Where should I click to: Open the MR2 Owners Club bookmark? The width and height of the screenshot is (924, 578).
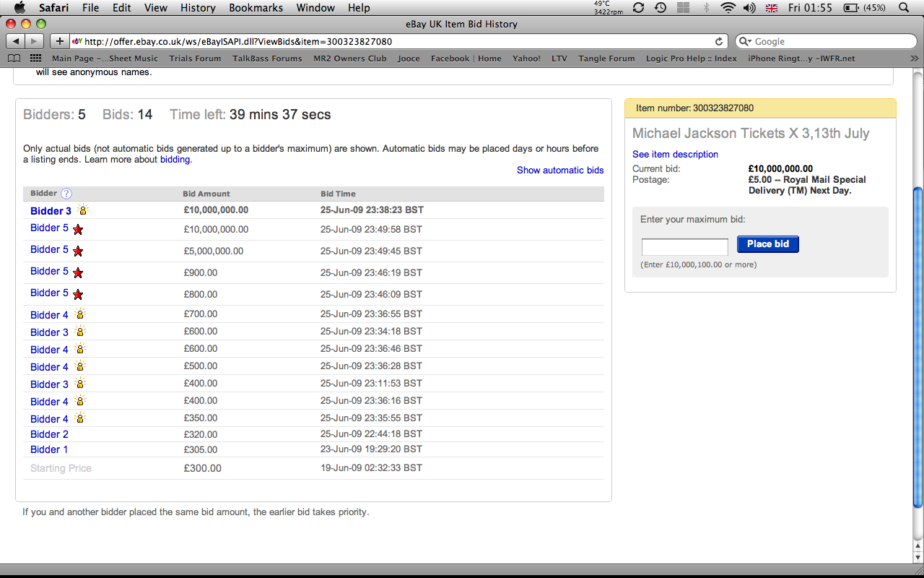click(x=350, y=59)
